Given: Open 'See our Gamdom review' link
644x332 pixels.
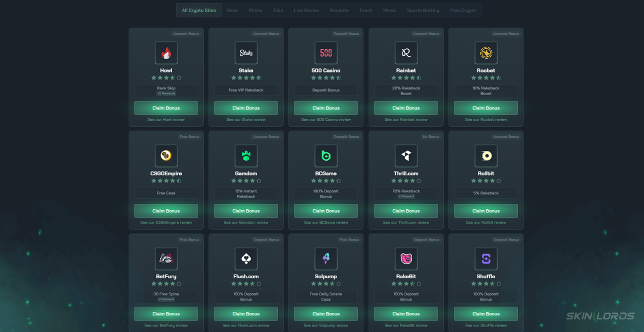Looking at the screenshot, I should pyautogui.click(x=246, y=222).
